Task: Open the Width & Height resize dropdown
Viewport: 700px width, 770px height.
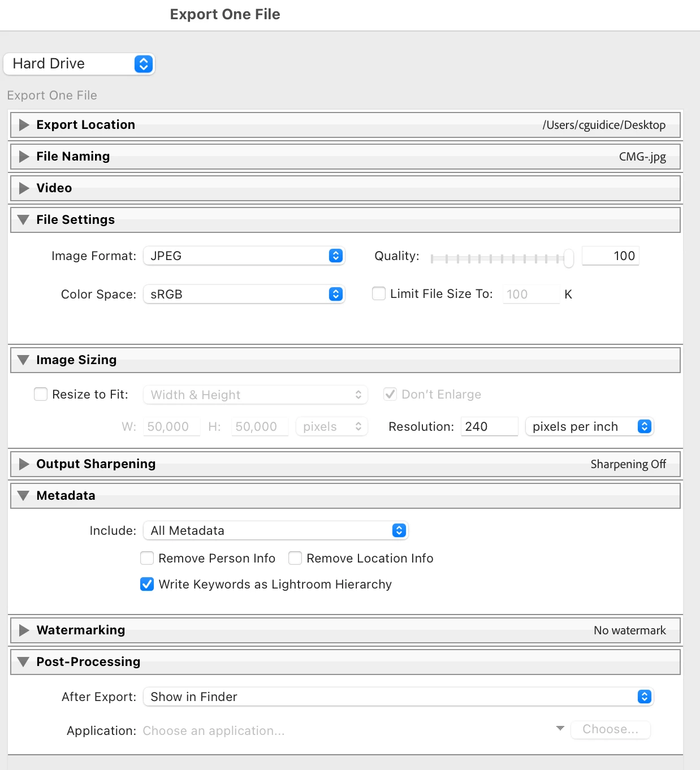Action: coord(255,395)
